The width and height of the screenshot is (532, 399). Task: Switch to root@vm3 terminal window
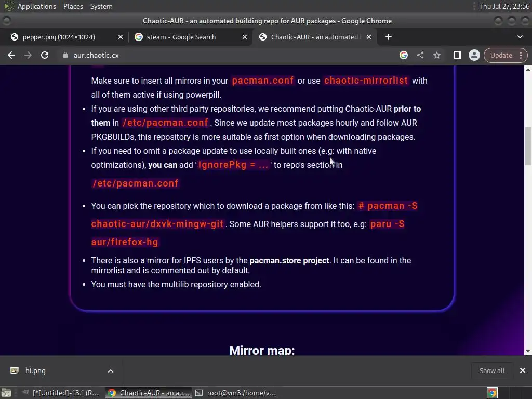[236, 393]
